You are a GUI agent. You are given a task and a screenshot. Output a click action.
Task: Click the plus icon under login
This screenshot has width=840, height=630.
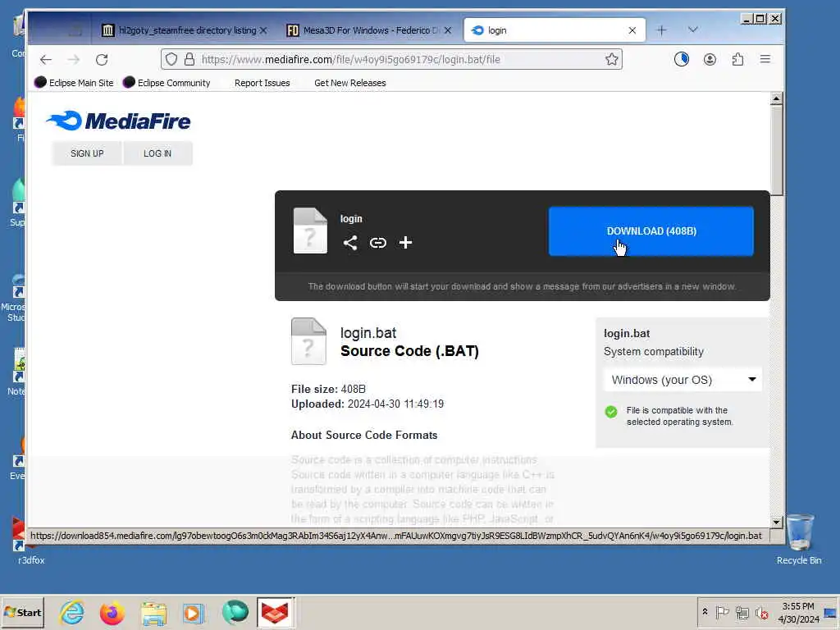click(x=405, y=243)
